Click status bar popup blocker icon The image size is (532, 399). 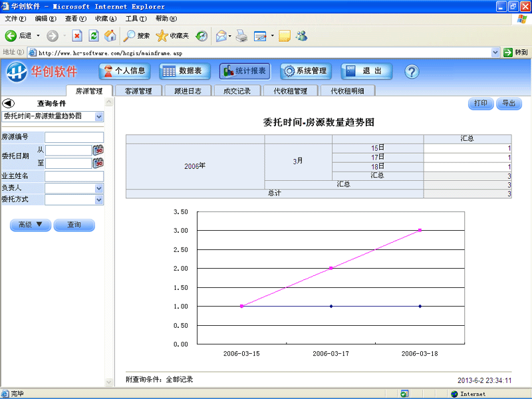click(x=404, y=394)
